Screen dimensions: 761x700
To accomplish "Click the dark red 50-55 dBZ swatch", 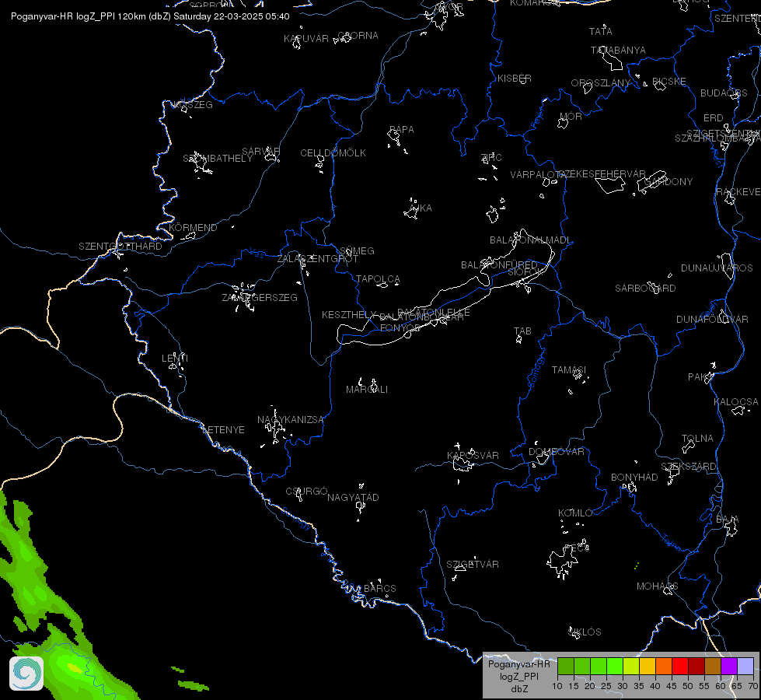I will coord(696,666).
